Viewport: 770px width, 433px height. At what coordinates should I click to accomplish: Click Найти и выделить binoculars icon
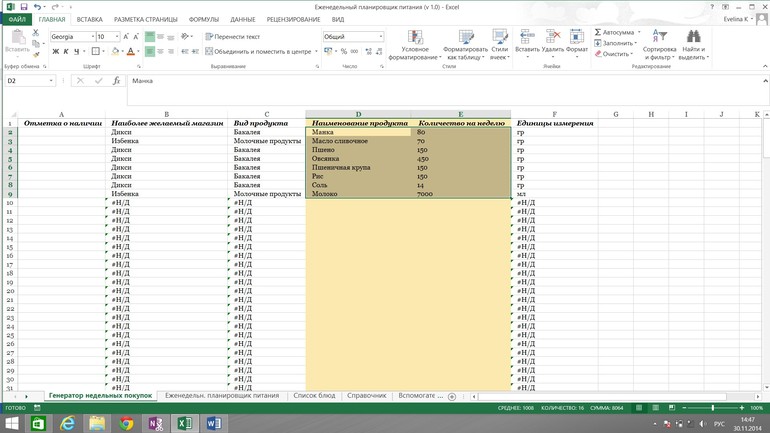(x=693, y=37)
